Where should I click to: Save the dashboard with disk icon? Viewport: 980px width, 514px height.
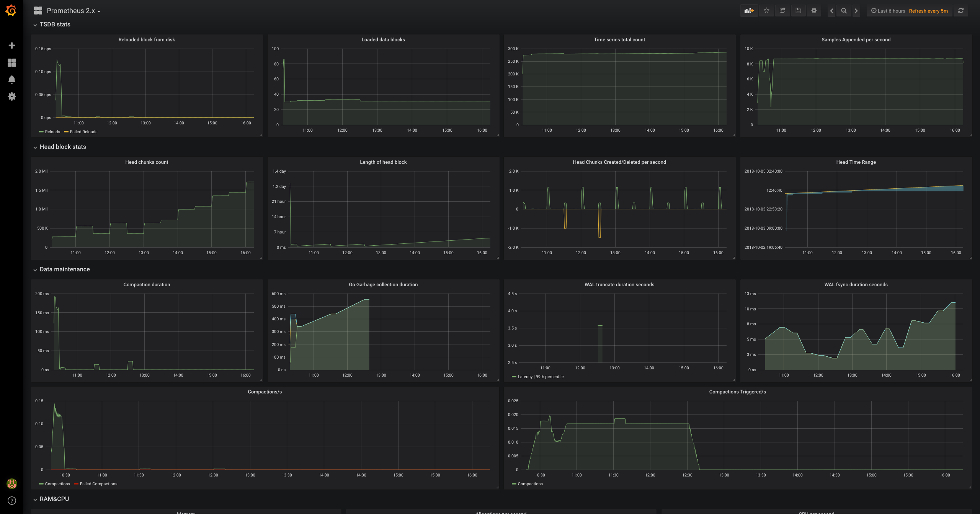click(x=798, y=11)
